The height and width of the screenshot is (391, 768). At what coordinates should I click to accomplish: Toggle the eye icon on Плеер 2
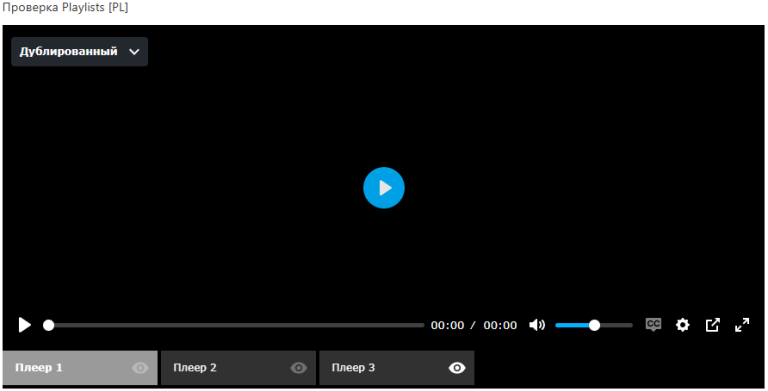pos(298,367)
